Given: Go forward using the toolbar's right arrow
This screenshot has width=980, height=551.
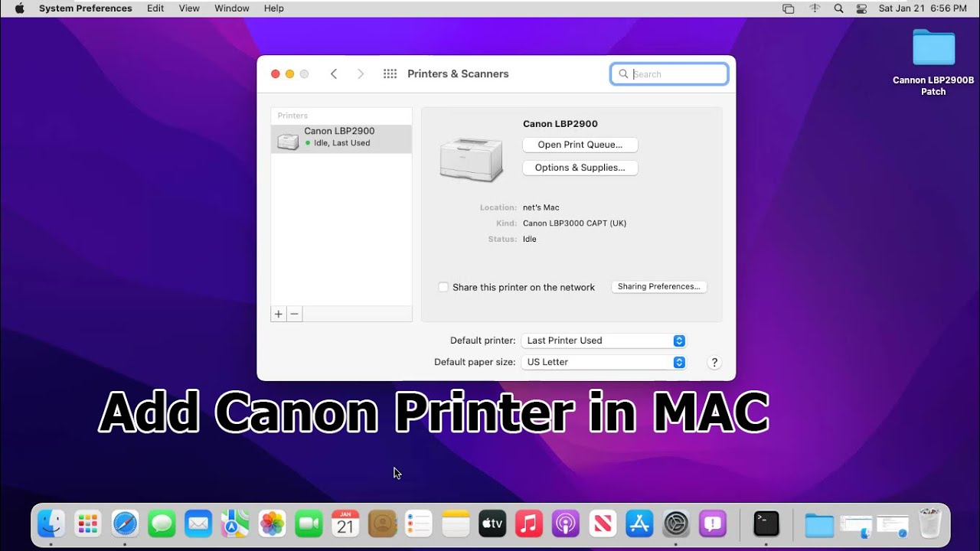Looking at the screenshot, I should tap(361, 73).
